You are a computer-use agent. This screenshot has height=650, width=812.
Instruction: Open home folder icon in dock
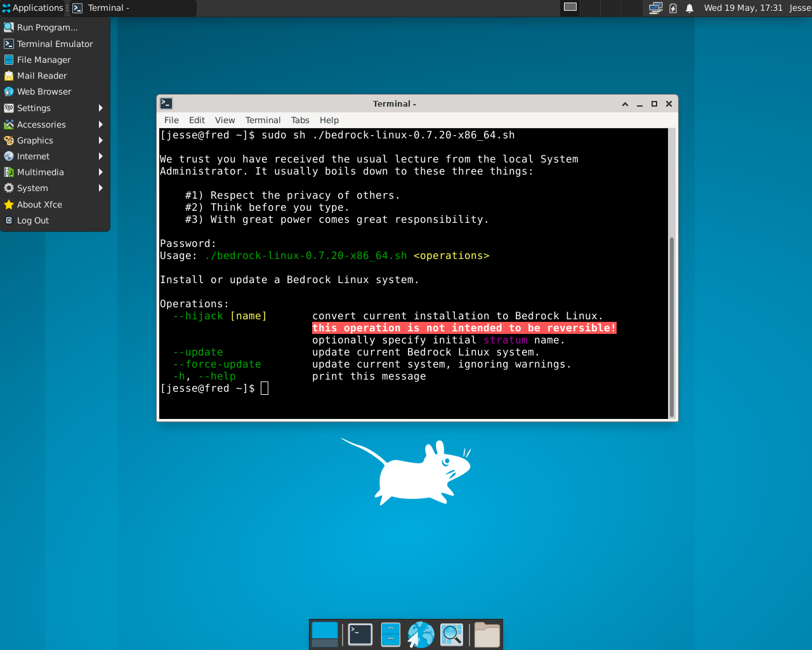[x=487, y=634]
